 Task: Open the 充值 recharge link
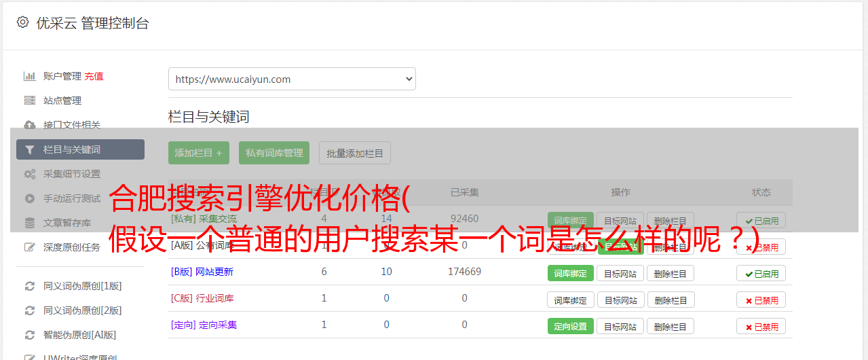pos(94,76)
